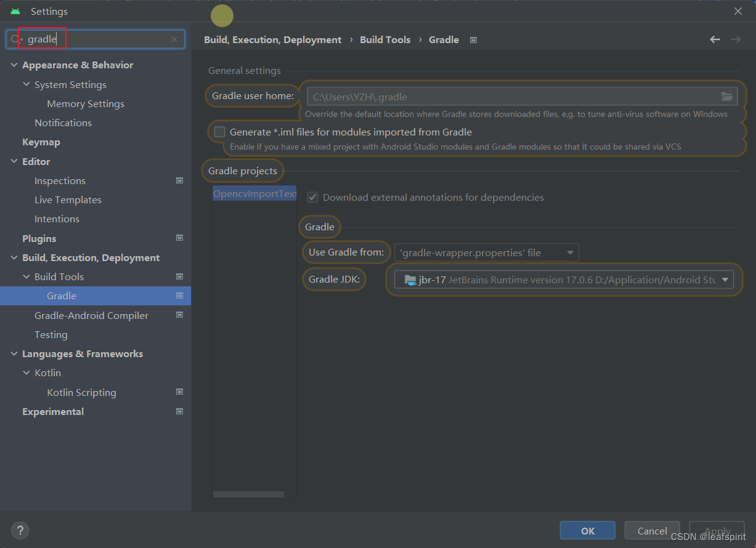Image resolution: width=756 pixels, height=548 pixels.
Task: Click the Gradle breadcrumb label
Action: click(444, 39)
